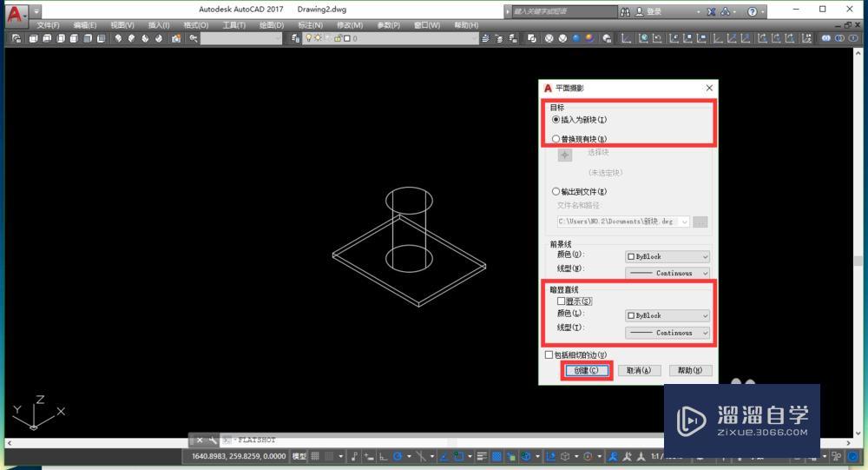868x470 pixels.
Task: Open foreground lines 线型 Continuous dropdown
Action: pos(667,274)
